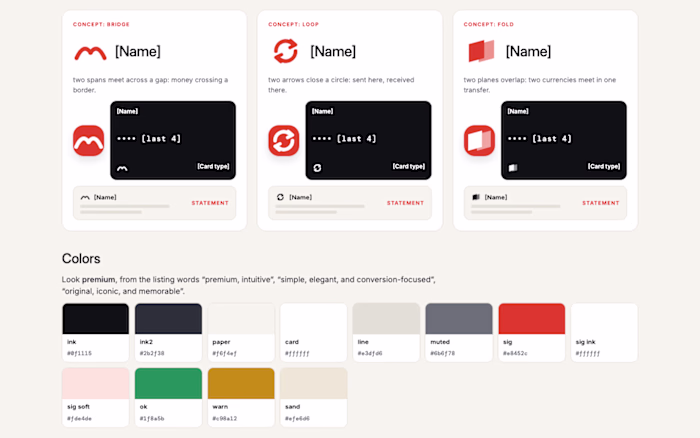
Task: Click STATEMENT link in Loop concept
Action: pos(405,203)
